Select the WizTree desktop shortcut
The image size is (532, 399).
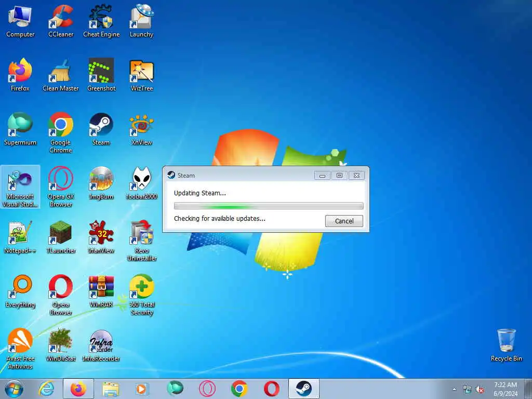click(x=141, y=75)
